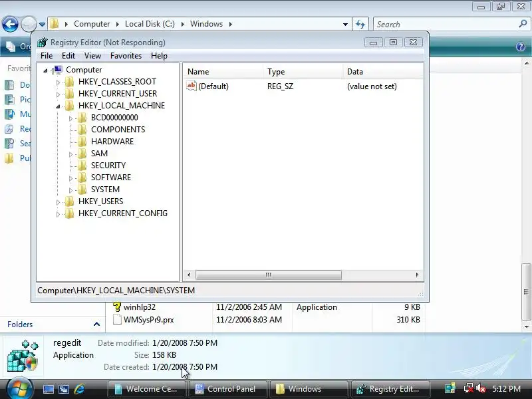This screenshot has width=532, height=399.
Task: Click the COMPONENTS folder icon
Action: coord(82,129)
